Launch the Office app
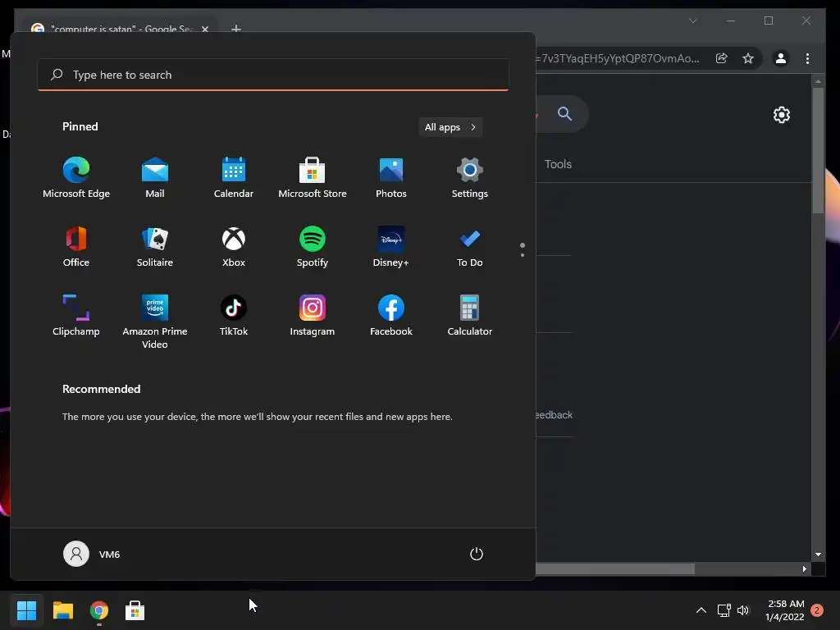840x630 pixels. tap(76, 246)
